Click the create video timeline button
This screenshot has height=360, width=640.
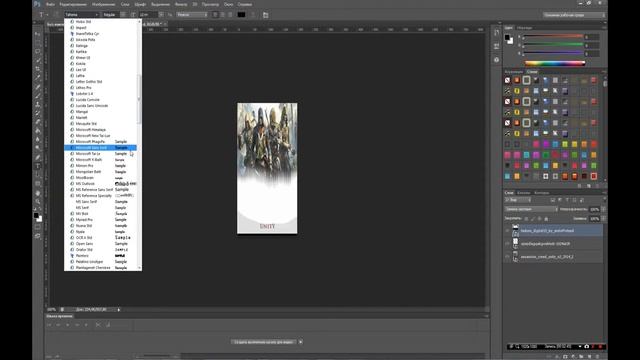264,342
